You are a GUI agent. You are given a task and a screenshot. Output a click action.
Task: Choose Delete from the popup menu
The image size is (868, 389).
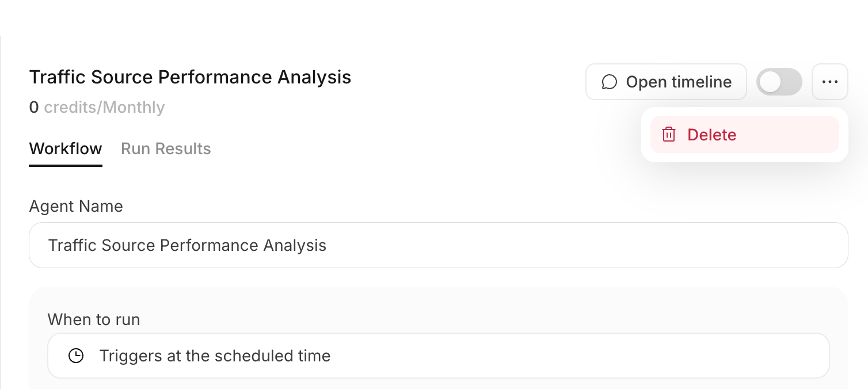tap(745, 135)
